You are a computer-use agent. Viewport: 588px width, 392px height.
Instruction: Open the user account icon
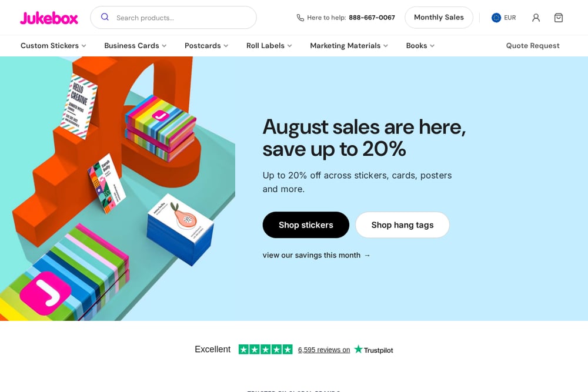point(536,18)
